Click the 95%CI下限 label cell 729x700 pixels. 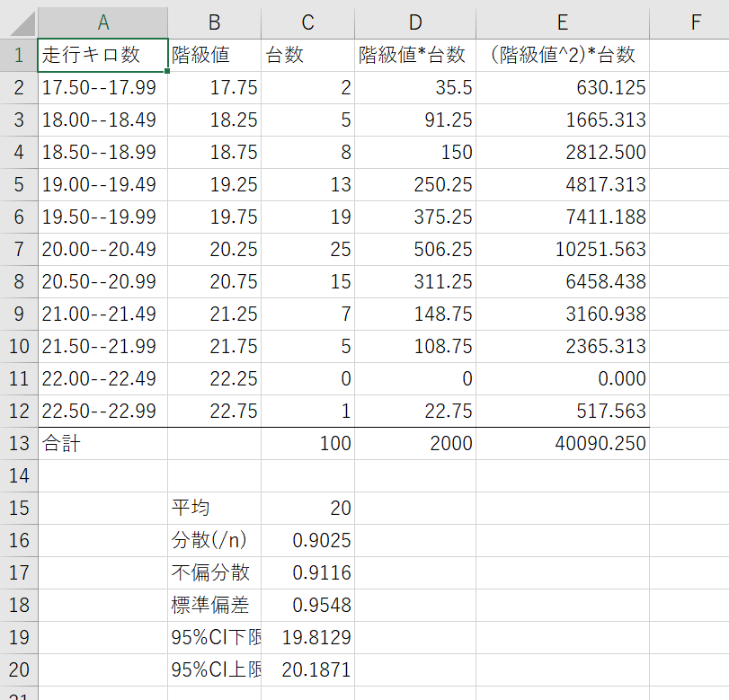[214, 638]
